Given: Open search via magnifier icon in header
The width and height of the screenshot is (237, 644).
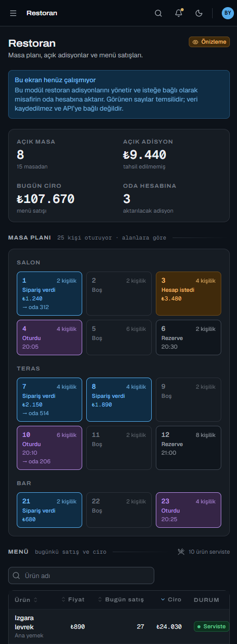Looking at the screenshot, I should coord(158,13).
